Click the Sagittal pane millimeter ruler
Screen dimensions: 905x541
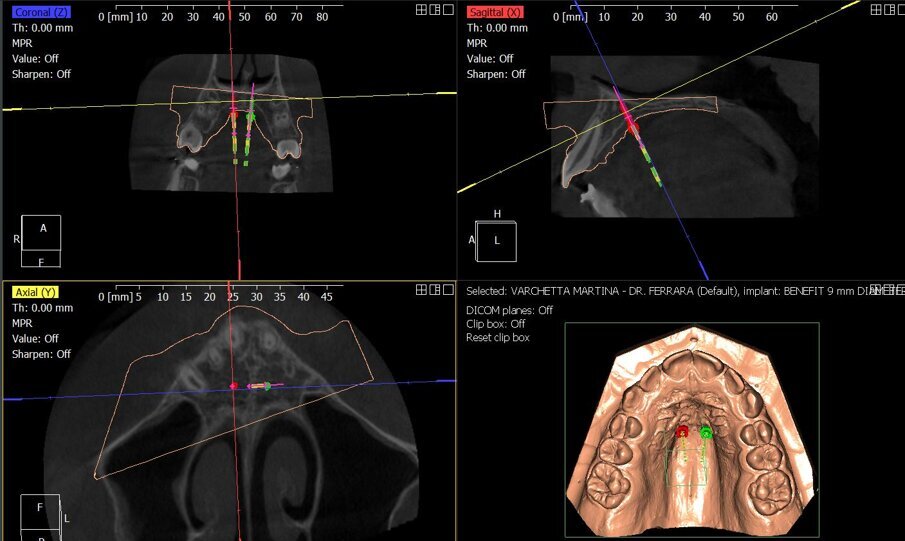pos(675,13)
